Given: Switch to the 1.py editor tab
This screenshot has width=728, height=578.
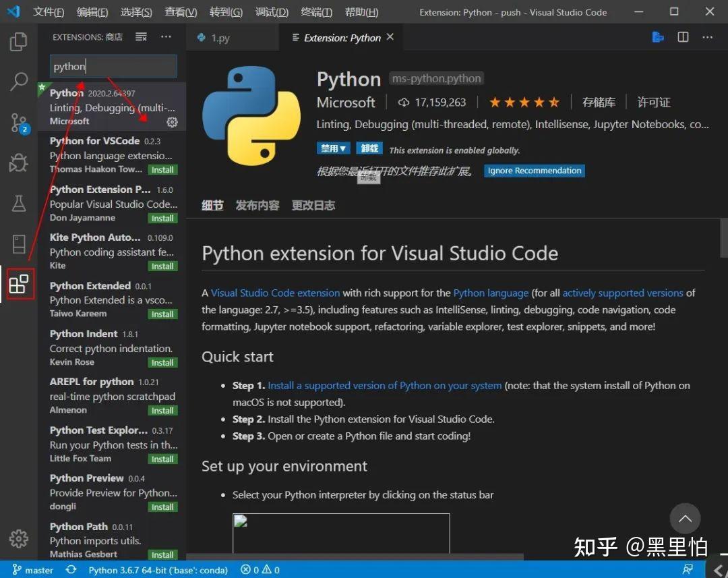Looking at the screenshot, I should 232,37.
